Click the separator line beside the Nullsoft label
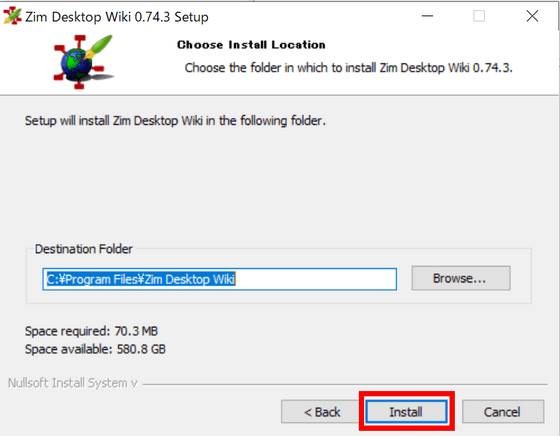 [x=345, y=385]
